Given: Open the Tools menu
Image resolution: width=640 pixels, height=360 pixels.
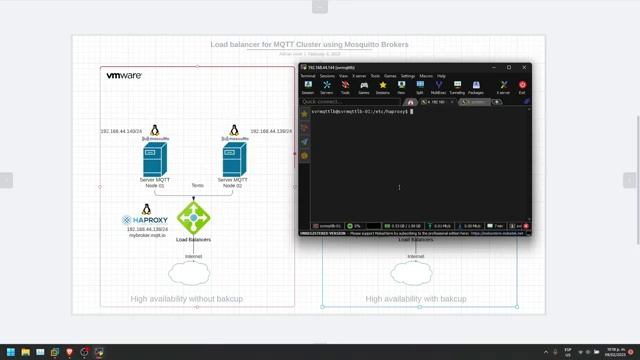Looking at the screenshot, I should (x=375, y=76).
